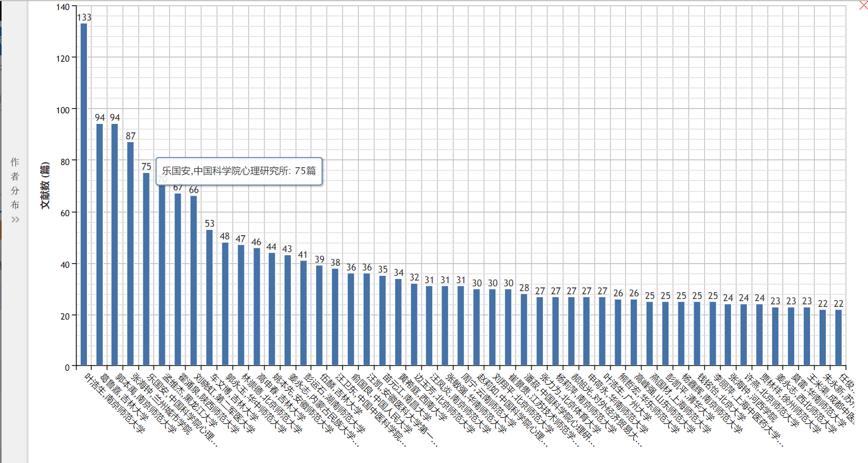Click the y-axis tick label 60
This screenshot has height=463, width=868.
[65, 213]
